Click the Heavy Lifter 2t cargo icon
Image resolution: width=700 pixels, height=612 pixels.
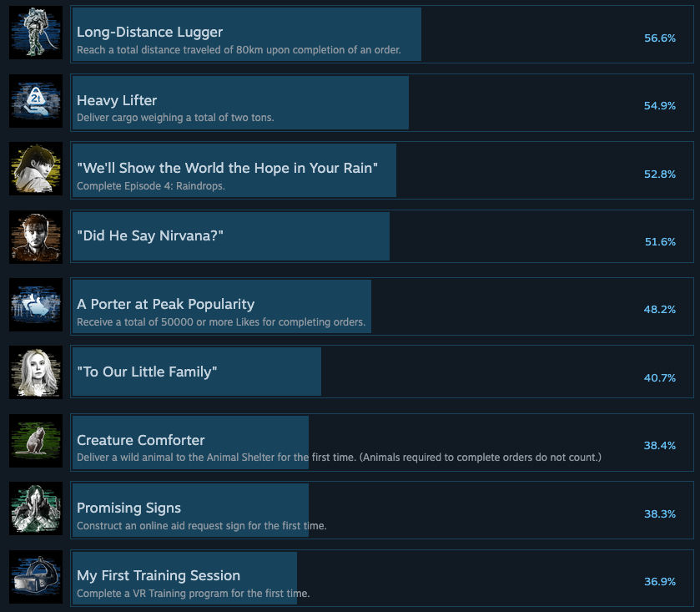coord(36,101)
